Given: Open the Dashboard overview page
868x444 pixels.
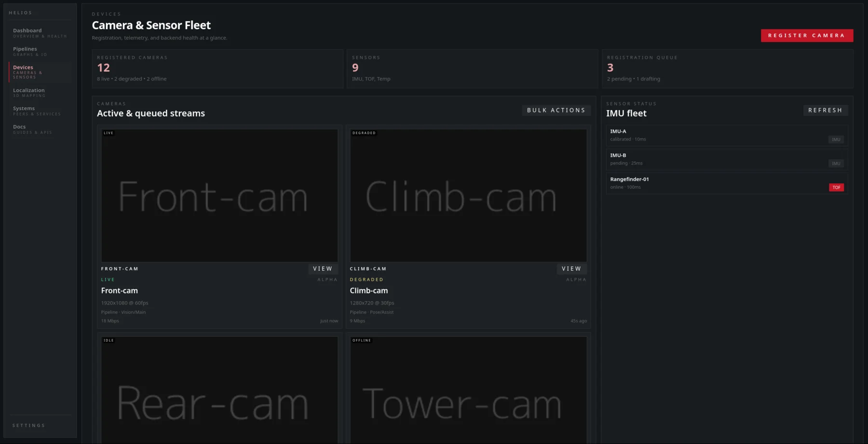Looking at the screenshot, I should 40,33.
